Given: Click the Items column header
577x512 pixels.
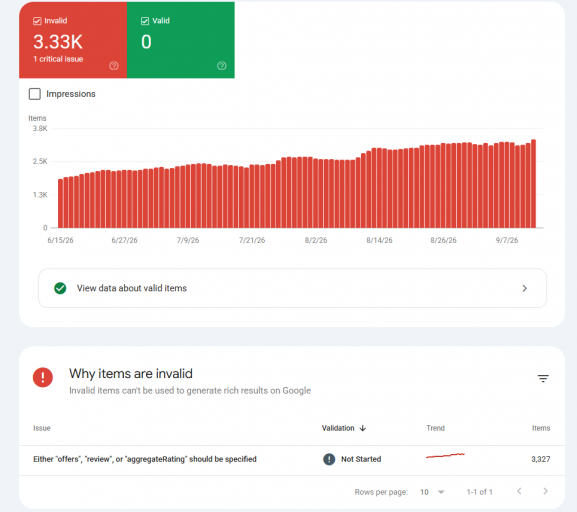Looking at the screenshot, I should 541,428.
